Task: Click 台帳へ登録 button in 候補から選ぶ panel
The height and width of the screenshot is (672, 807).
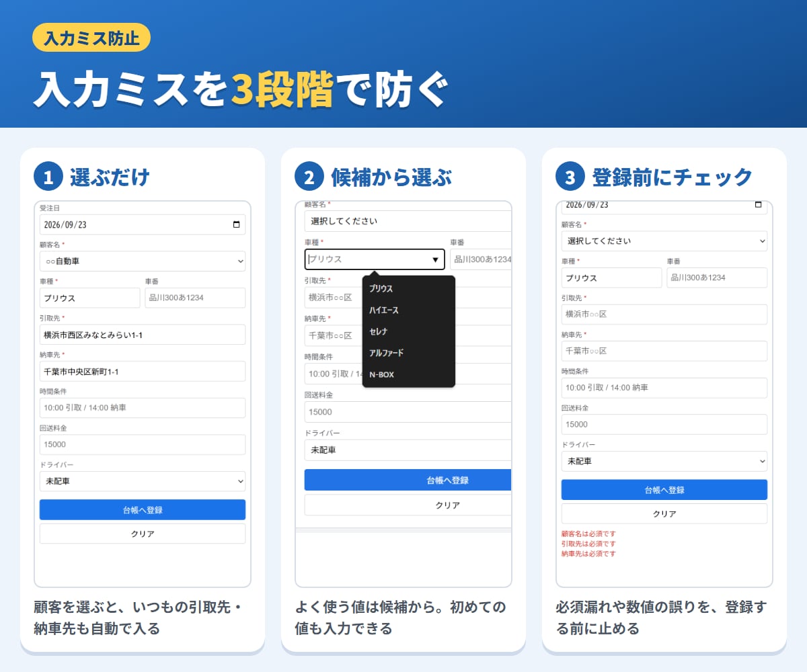Action: click(x=408, y=480)
